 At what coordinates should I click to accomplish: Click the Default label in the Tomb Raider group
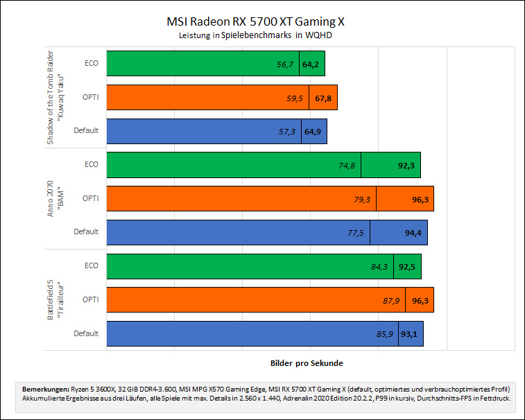coord(86,130)
